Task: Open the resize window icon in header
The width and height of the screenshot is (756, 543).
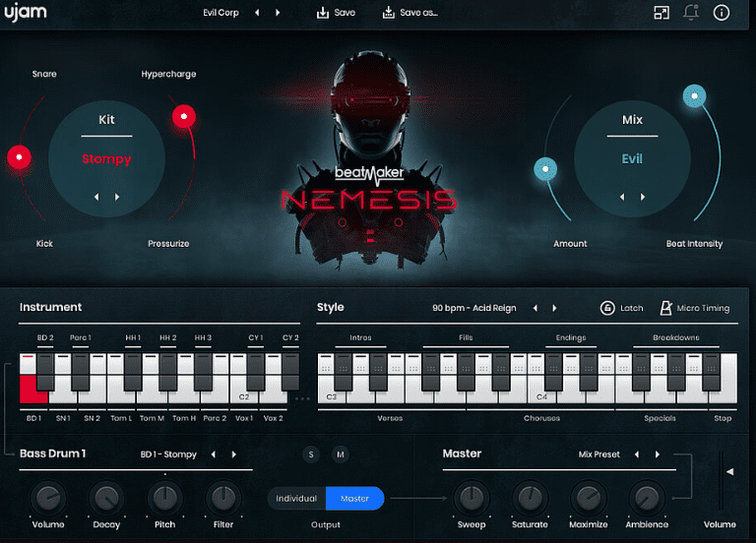Action: tap(661, 13)
